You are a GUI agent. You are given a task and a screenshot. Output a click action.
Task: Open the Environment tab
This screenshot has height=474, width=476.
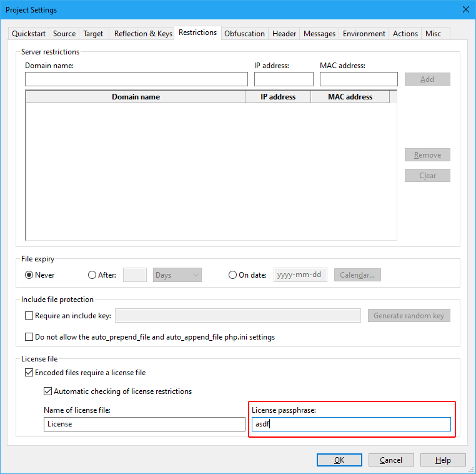coord(364,34)
